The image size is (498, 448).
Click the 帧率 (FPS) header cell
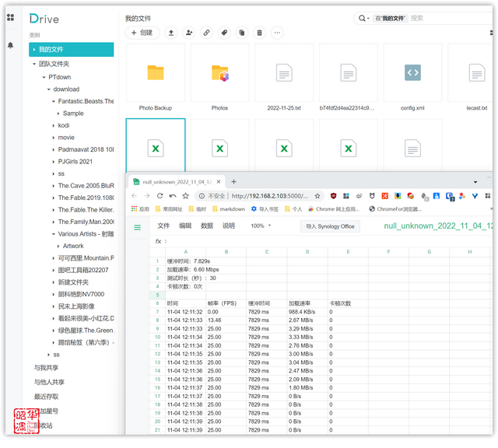(x=226, y=303)
